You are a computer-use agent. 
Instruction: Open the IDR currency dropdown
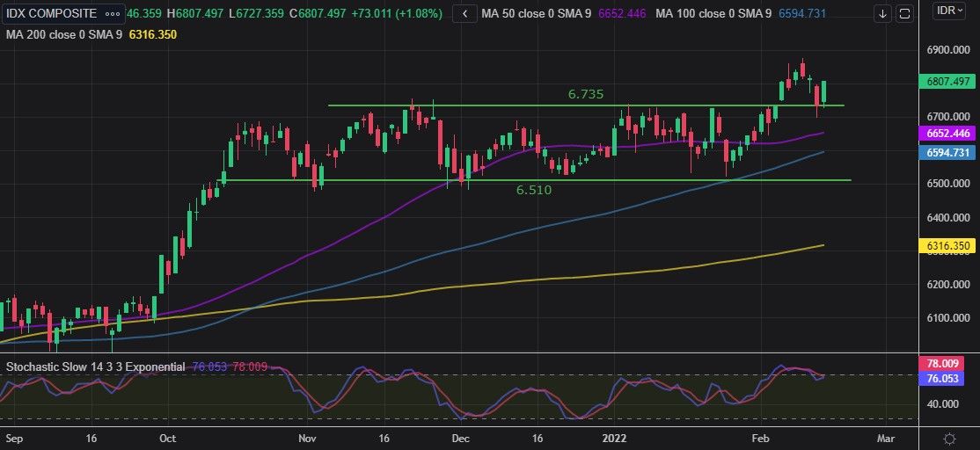click(x=950, y=11)
